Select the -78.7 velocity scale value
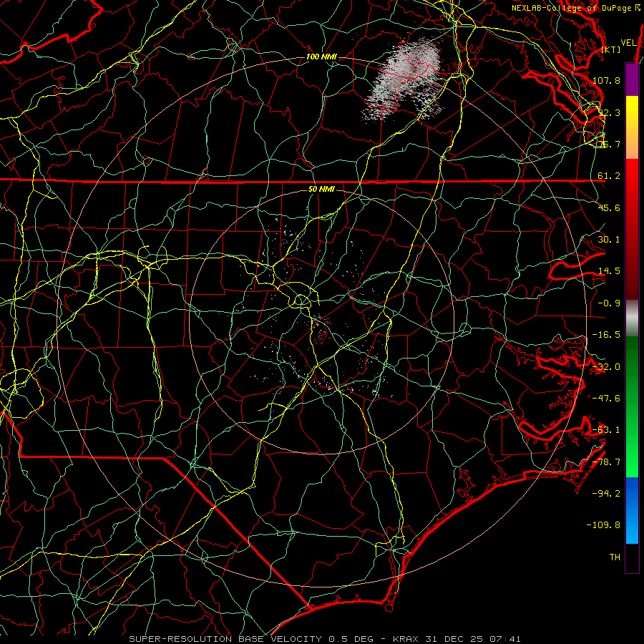The width and height of the screenshot is (644, 644). [x=606, y=462]
